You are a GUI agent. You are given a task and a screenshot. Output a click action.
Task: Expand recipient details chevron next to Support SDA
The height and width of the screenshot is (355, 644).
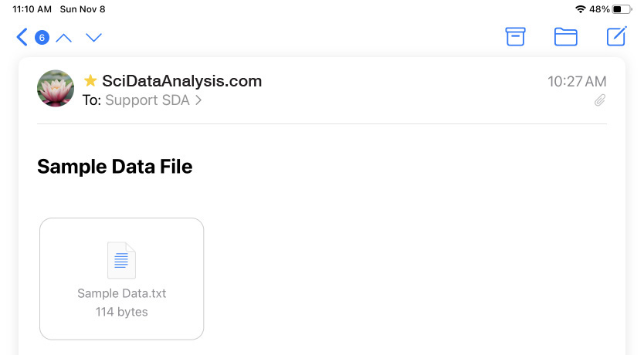pos(198,100)
